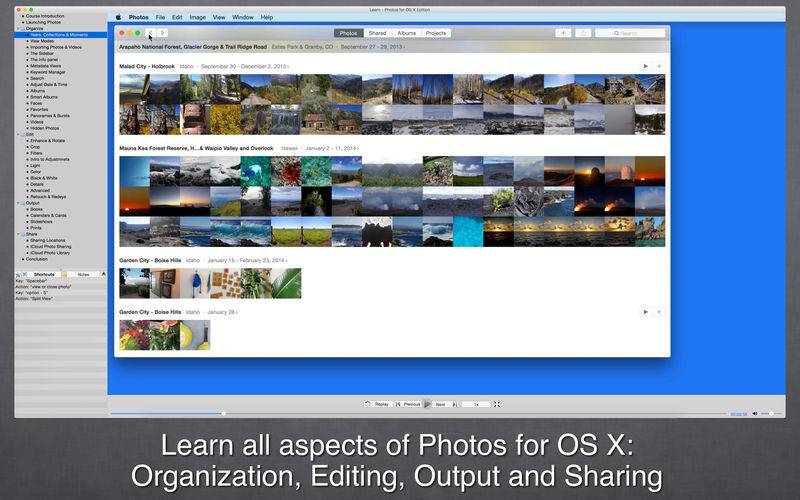The height and width of the screenshot is (500, 800).
Task: Go forward with the right arrow button
Action: point(162,33)
